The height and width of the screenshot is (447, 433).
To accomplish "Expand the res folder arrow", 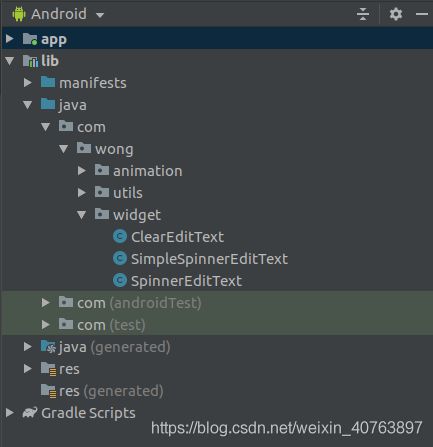I will (x=28, y=369).
